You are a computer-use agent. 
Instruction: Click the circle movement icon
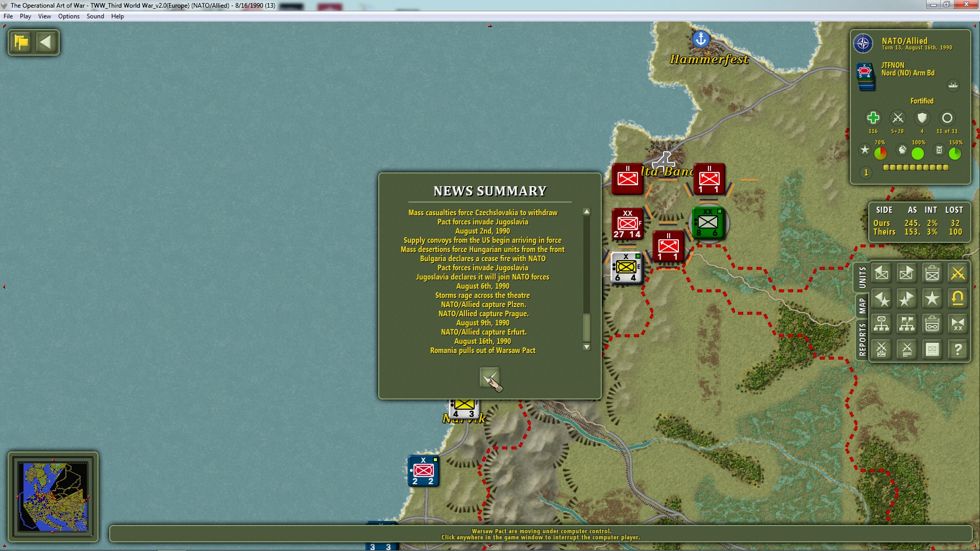click(947, 118)
